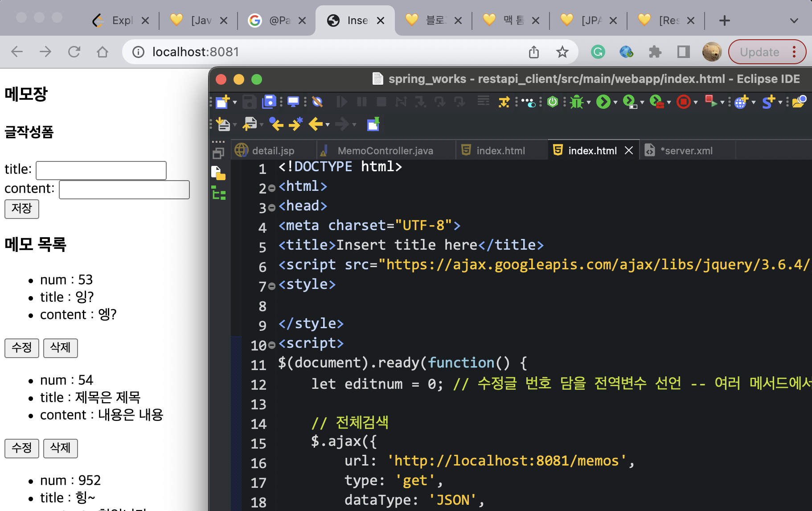Image resolution: width=812 pixels, height=511 pixels.
Task: Bookmark this page with the star icon
Action: [x=562, y=52]
